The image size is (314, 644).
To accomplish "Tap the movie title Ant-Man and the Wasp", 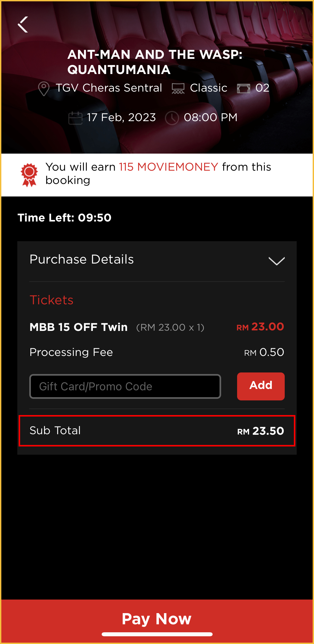I will coord(155,62).
